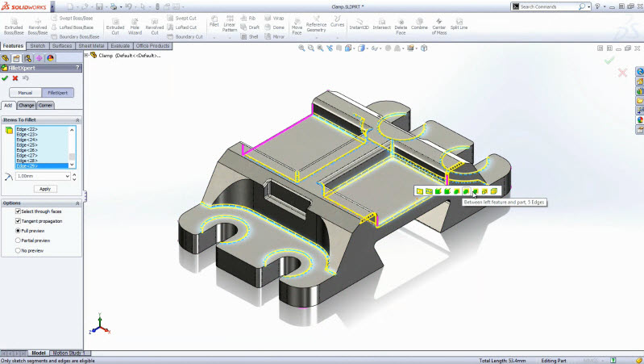The height and width of the screenshot is (364, 644).
Task: Click the Fillet tool icon
Action: [214, 19]
